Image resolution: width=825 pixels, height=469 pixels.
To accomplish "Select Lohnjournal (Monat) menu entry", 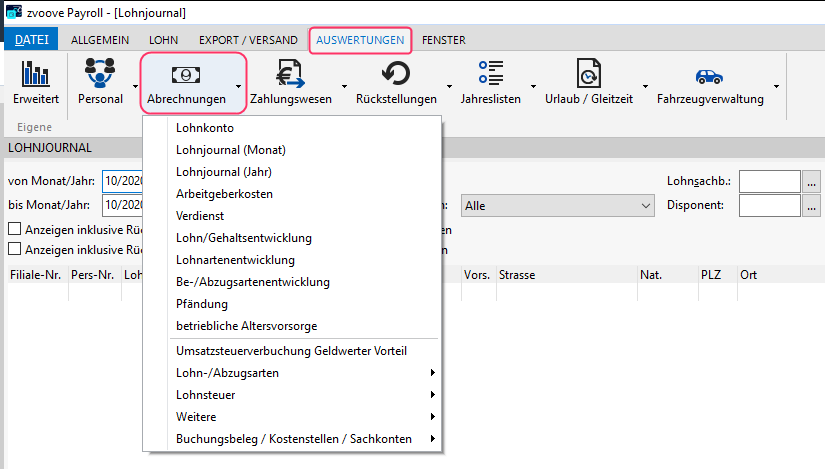I will [x=231, y=150].
